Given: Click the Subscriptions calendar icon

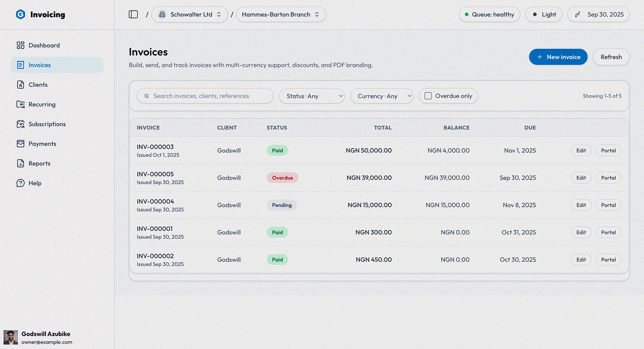Looking at the screenshot, I should pos(21,124).
